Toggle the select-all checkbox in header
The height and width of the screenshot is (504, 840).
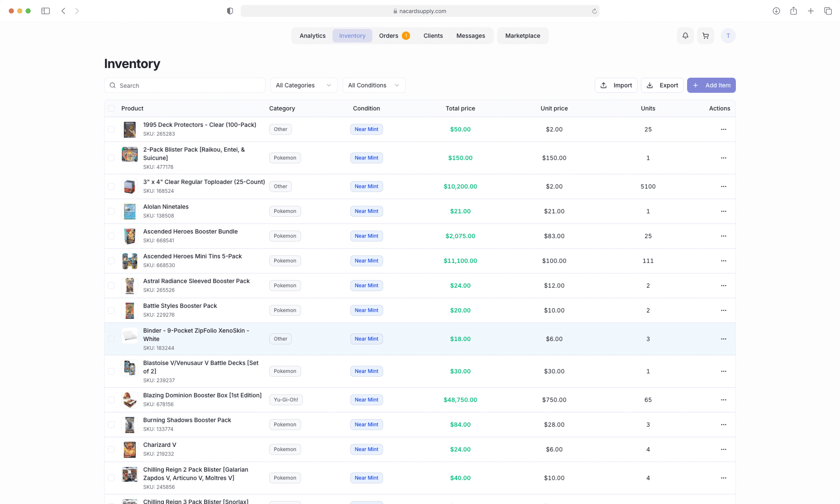coord(111,108)
